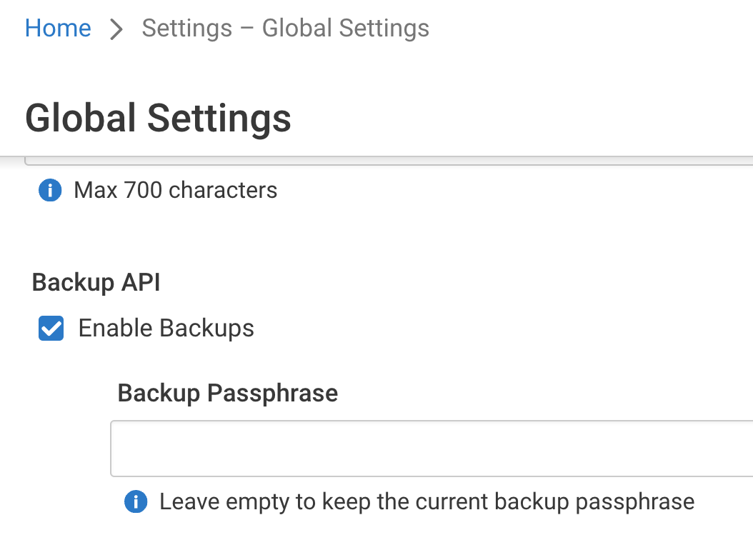
Task: Toggle the Enable Backups setting off
Action: pyautogui.click(x=50, y=328)
